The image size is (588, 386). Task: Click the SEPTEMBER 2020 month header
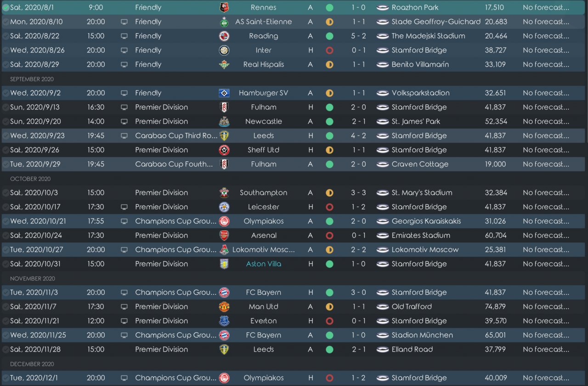click(x=32, y=79)
